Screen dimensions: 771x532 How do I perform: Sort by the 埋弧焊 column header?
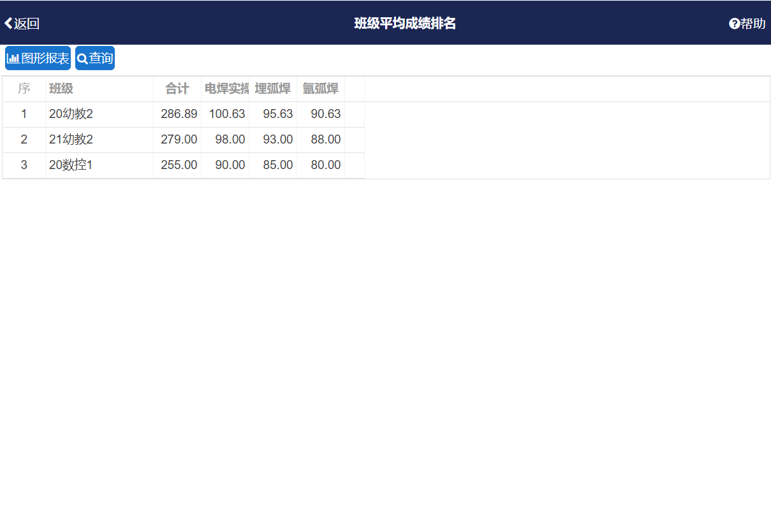[273, 89]
